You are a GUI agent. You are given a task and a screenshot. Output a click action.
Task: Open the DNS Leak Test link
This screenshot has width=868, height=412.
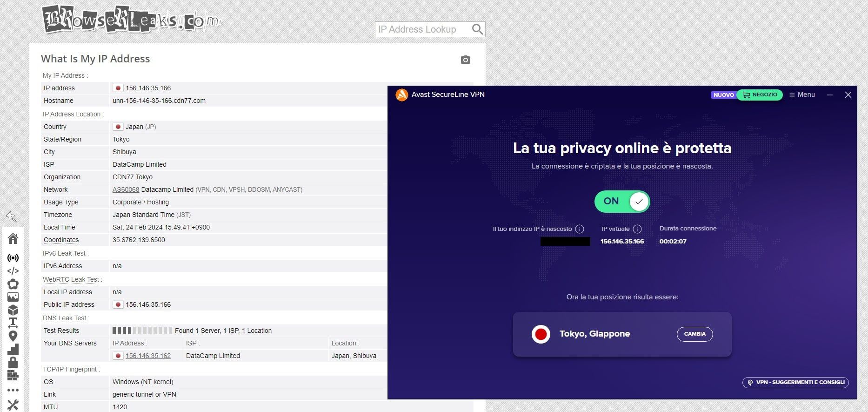[65, 318]
